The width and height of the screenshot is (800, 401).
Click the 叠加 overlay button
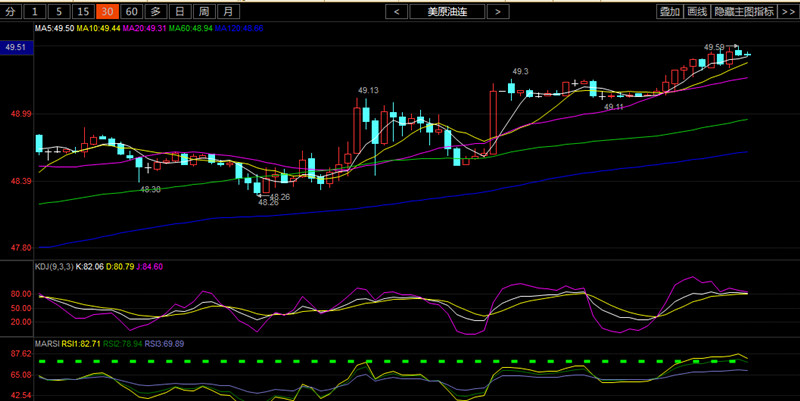669,12
